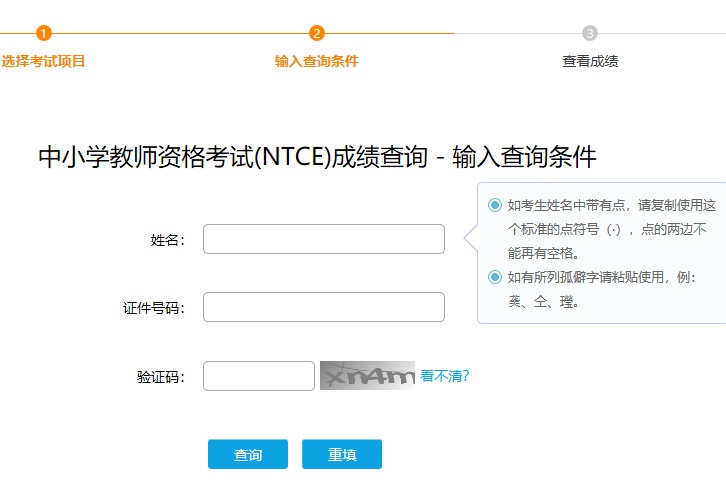Click the captcha image to refresh it
The image size is (726, 487).
tap(367, 375)
